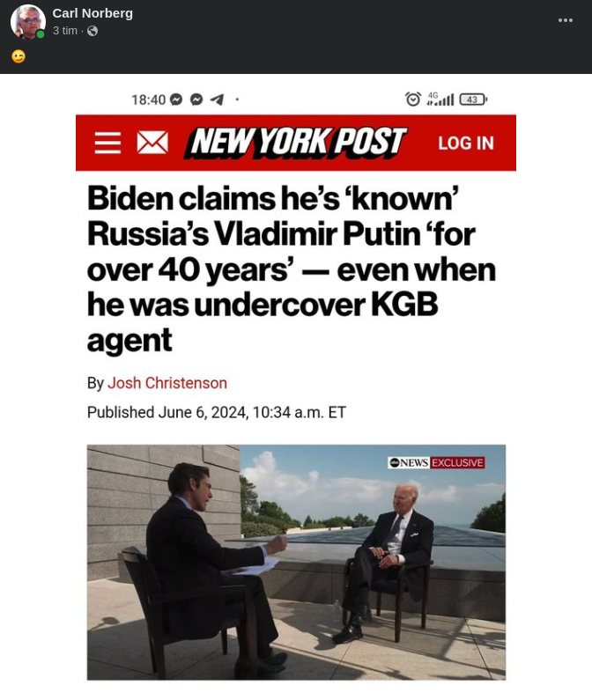The image size is (592, 700).
Task: Click the first Messenger notification icon
Action: pos(176,99)
